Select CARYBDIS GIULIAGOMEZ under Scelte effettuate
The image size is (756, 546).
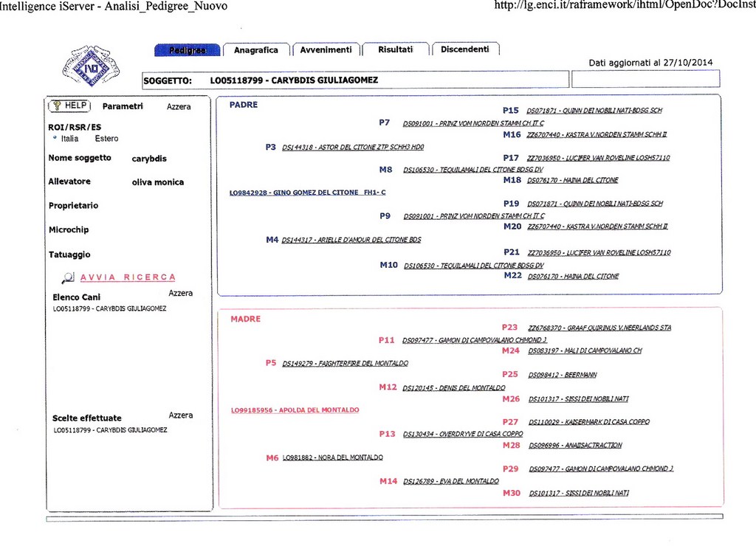click(x=111, y=430)
